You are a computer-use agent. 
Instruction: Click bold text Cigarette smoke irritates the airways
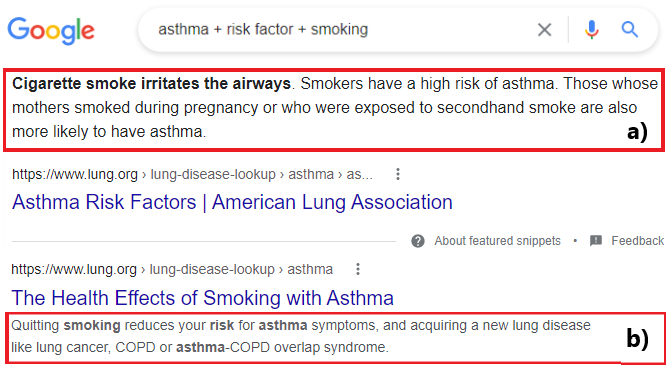151,84
